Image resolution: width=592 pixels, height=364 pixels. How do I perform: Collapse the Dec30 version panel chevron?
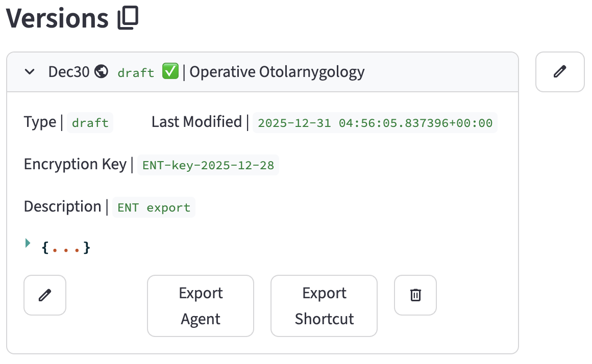[x=30, y=72]
